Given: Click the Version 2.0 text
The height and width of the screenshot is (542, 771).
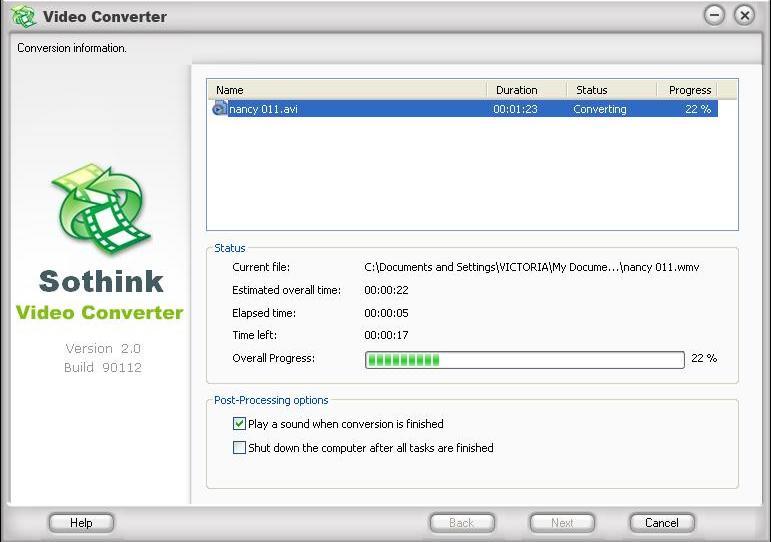Looking at the screenshot, I should [x=103, y=348].
